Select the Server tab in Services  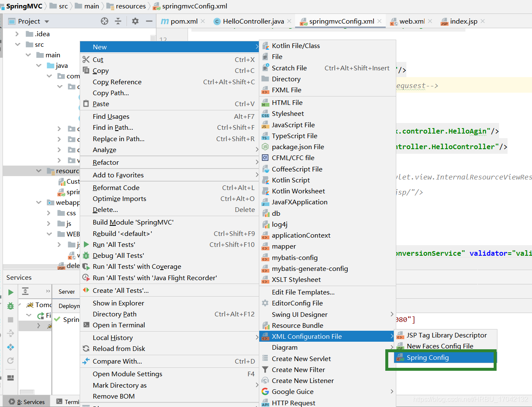67,292
